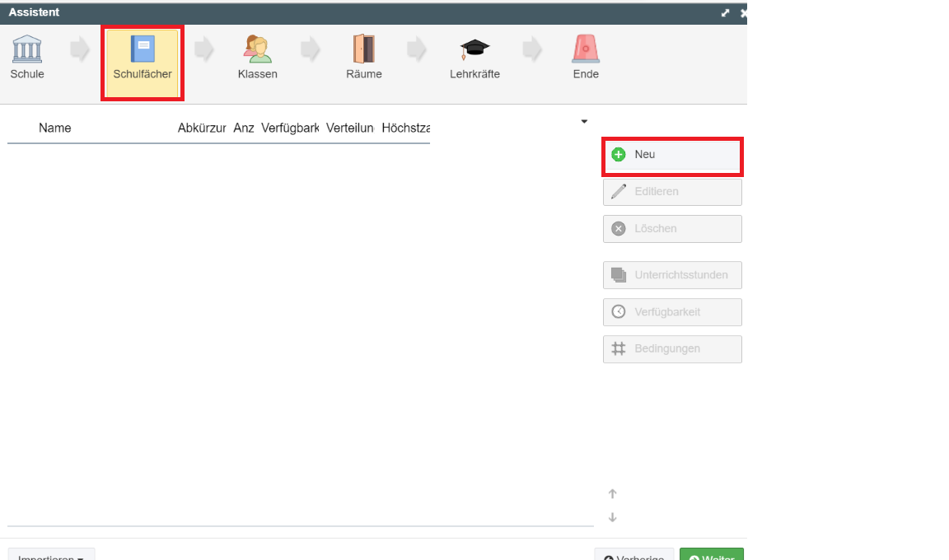This screenshot has height=560, width=949.
Task: Open the Importieren dropdown
Action: tap(51, 555)
